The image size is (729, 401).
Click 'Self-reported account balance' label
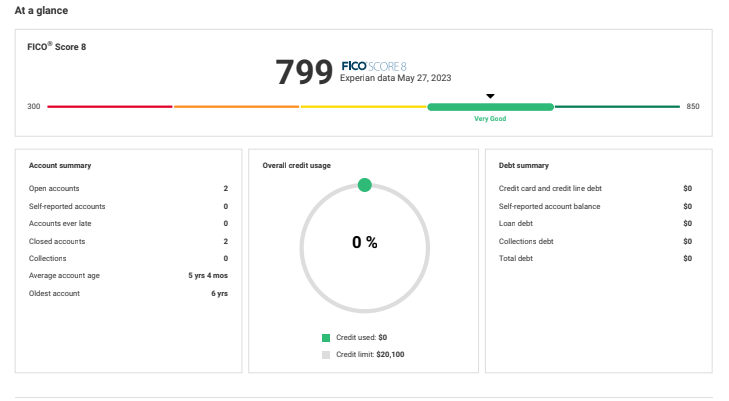click(549, 206)
